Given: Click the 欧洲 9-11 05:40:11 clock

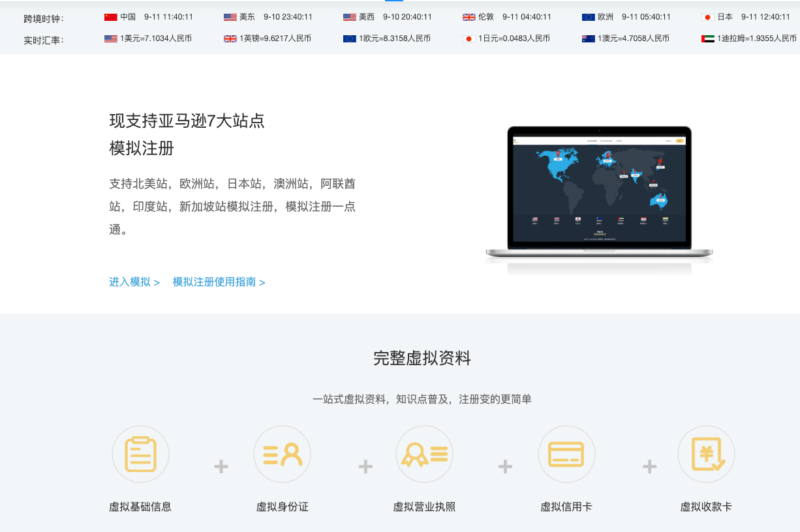Looking at the screenshot, I should [x=634, y=17].
